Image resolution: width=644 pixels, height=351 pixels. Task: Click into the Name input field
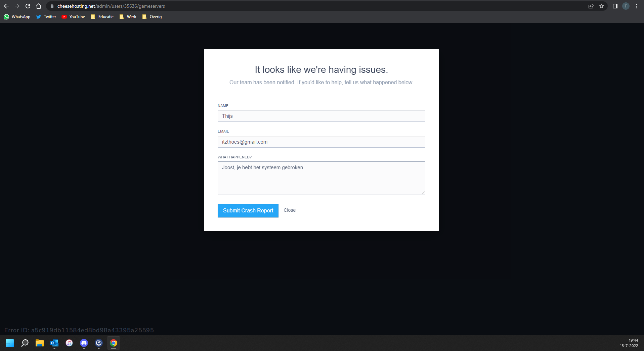[321, 116]
